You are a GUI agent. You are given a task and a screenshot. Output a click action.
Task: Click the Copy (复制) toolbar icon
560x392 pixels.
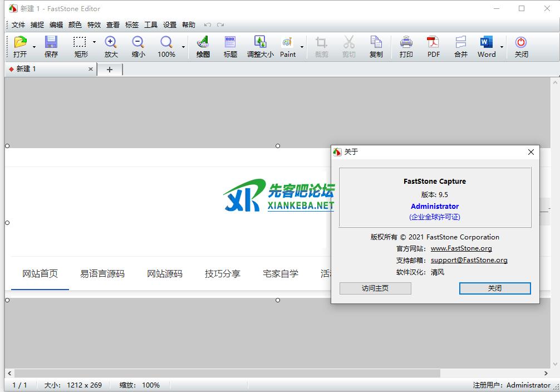click(376, 42)
